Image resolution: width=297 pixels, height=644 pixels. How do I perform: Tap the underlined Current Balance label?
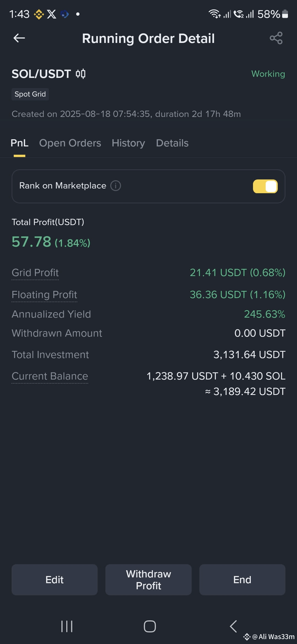pos(50,376)
